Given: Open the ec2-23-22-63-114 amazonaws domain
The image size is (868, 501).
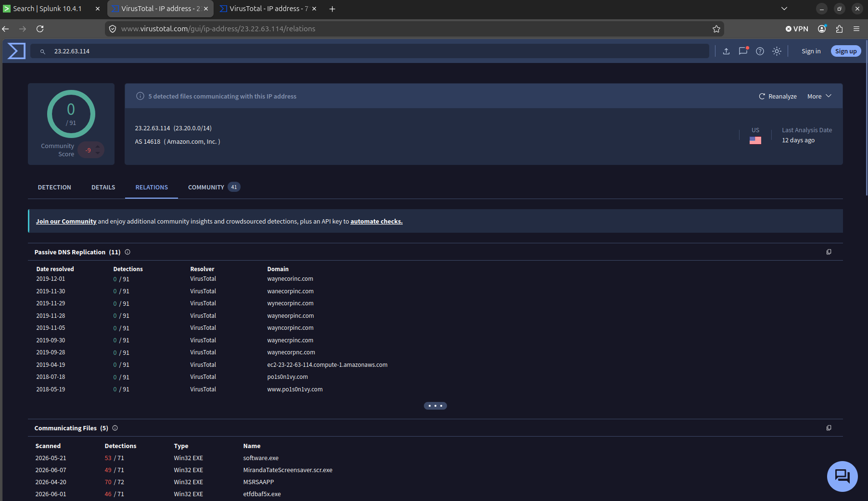Looking at the screenshot, I should pyautogui.click(x=327, y=365).
